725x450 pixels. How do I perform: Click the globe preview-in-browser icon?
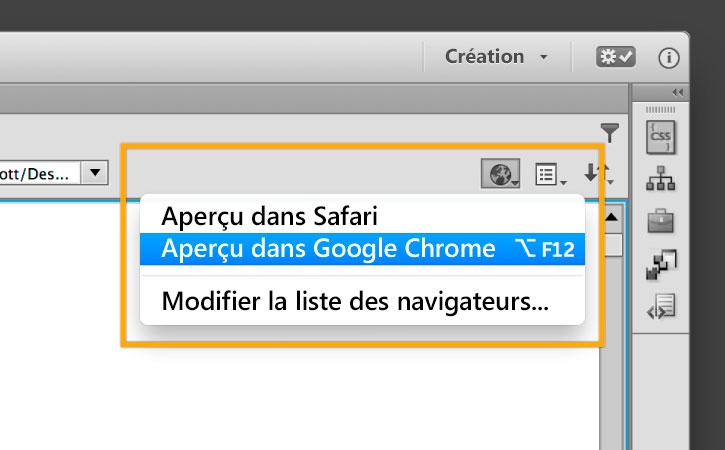coord(500,175)
